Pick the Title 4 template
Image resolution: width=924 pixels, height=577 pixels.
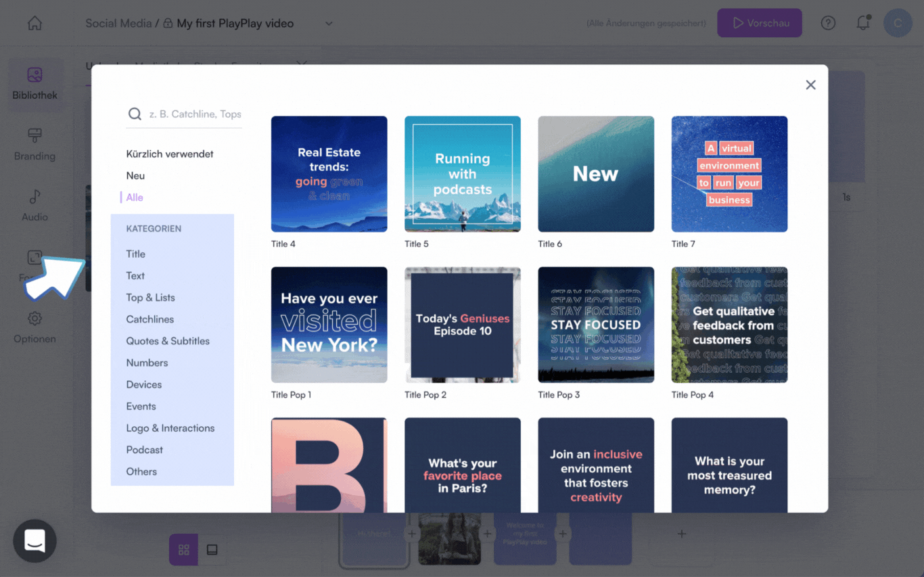click(x=329, y=174)
